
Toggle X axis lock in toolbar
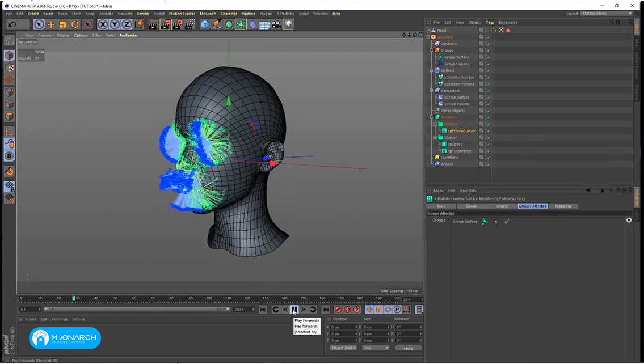(x=103, y=24)
